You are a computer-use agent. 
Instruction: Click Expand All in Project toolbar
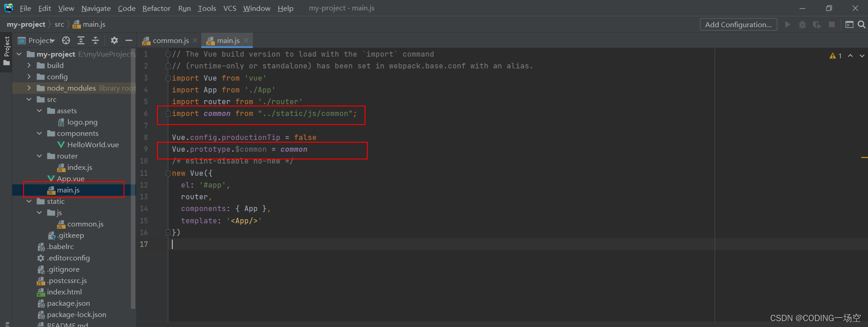point(81,40)
